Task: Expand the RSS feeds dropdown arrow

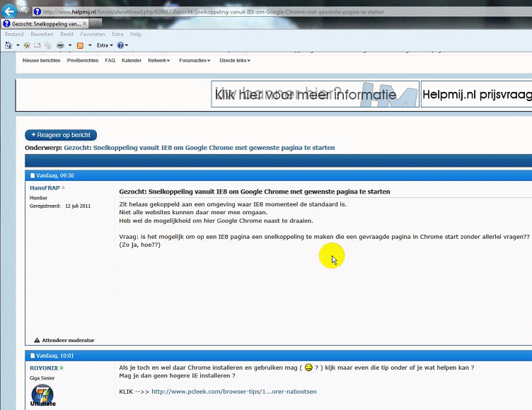Action: click(x=90, y=45)
